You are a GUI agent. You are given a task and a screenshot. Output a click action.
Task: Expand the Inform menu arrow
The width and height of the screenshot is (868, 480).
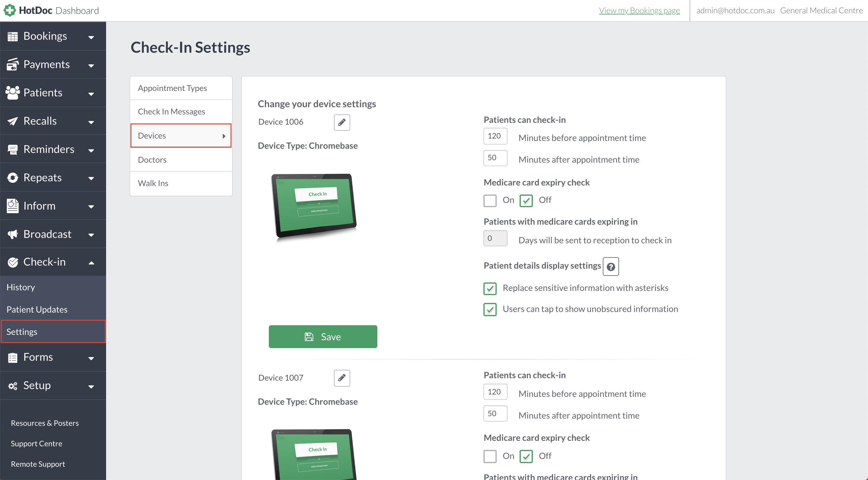(91, 207)
